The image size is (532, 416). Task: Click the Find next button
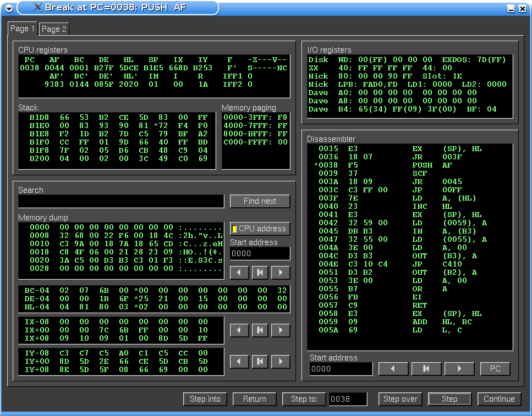tap(260, 201)
